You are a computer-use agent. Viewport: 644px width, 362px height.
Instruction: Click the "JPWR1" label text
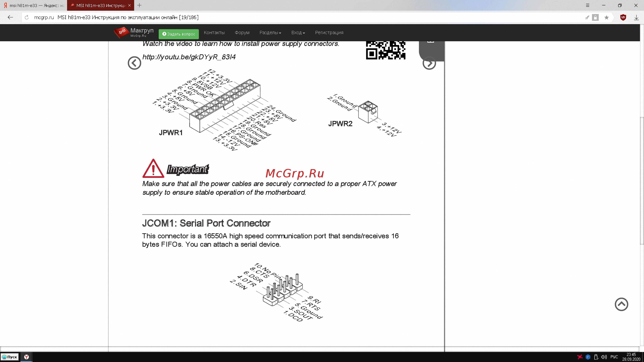(171, 133)
